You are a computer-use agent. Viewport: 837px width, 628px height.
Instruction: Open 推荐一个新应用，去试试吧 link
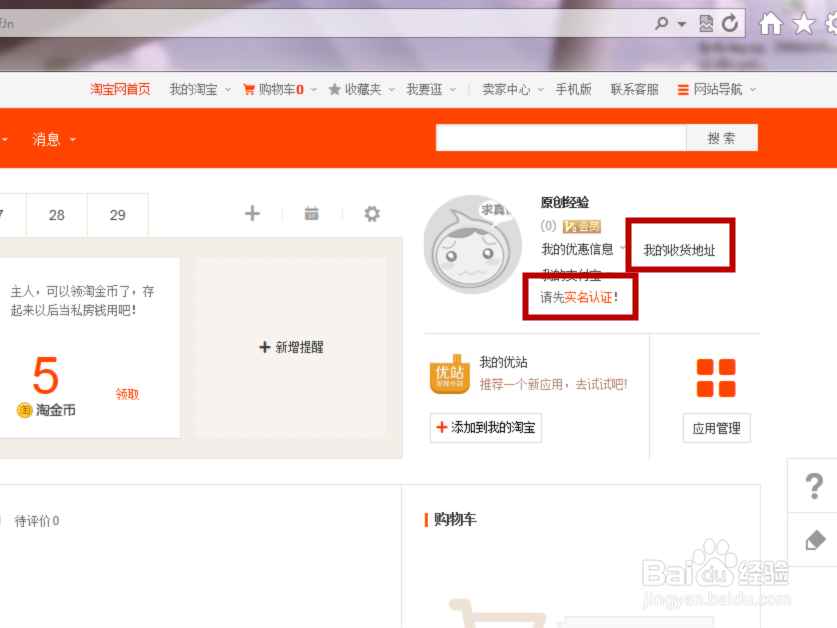554,384
